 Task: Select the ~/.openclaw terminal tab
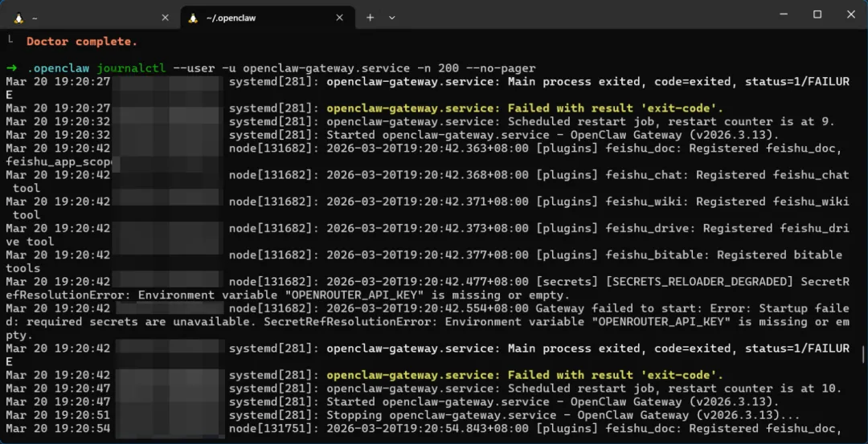268,18
